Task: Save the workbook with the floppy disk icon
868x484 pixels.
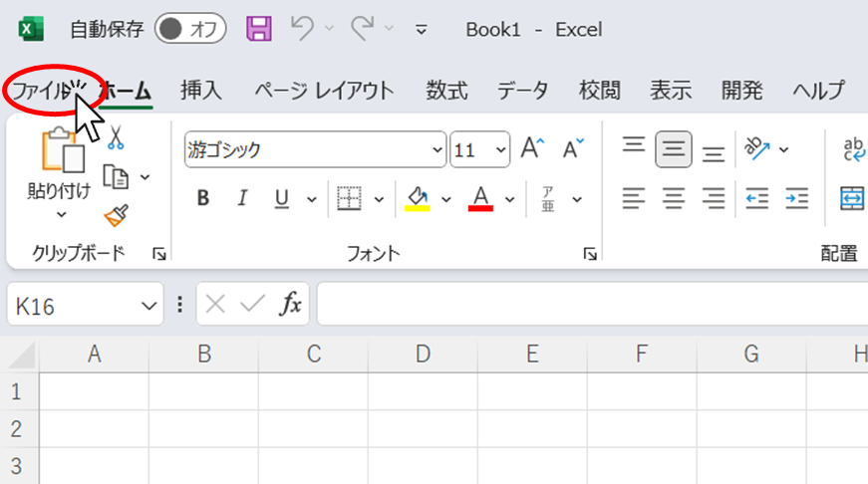Action: coord(259,28)
